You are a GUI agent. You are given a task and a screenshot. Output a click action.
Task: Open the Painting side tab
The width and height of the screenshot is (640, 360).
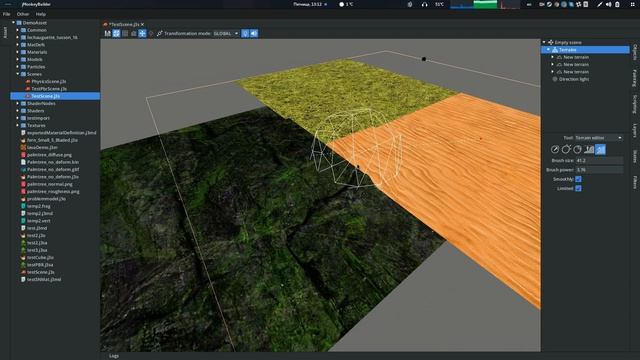635,78
